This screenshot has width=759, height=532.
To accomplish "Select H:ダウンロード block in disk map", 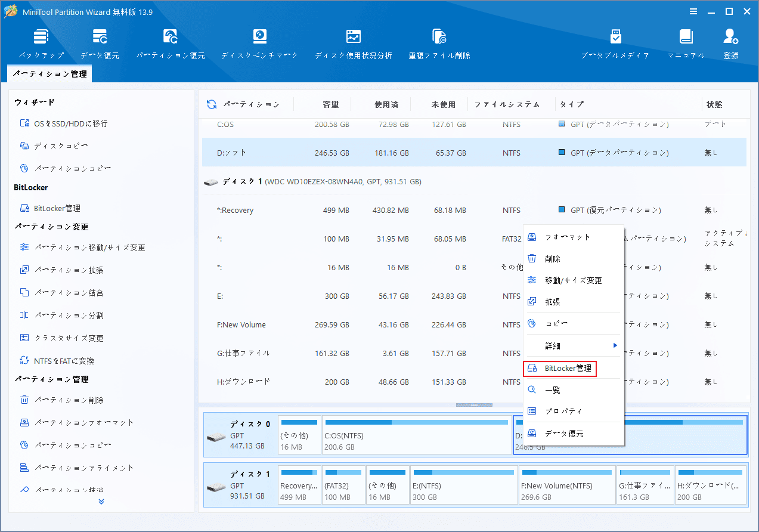I will pyautogui.click(x=711, y=485).
